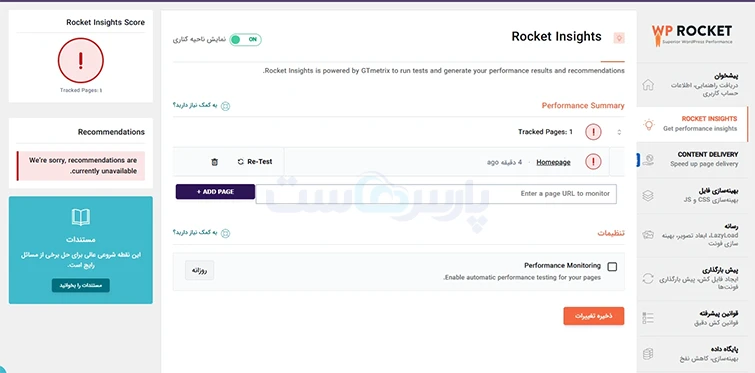Screen dimensions: 755x373
Task: Open the daily frequency dropdown
Action: point(199,270)
